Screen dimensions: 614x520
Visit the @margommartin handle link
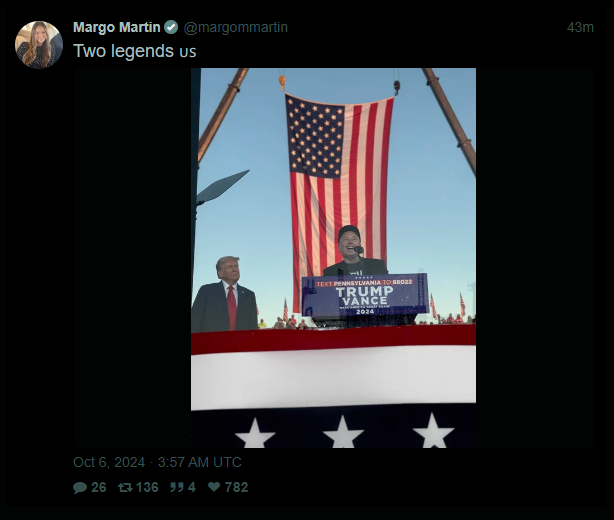235,27
